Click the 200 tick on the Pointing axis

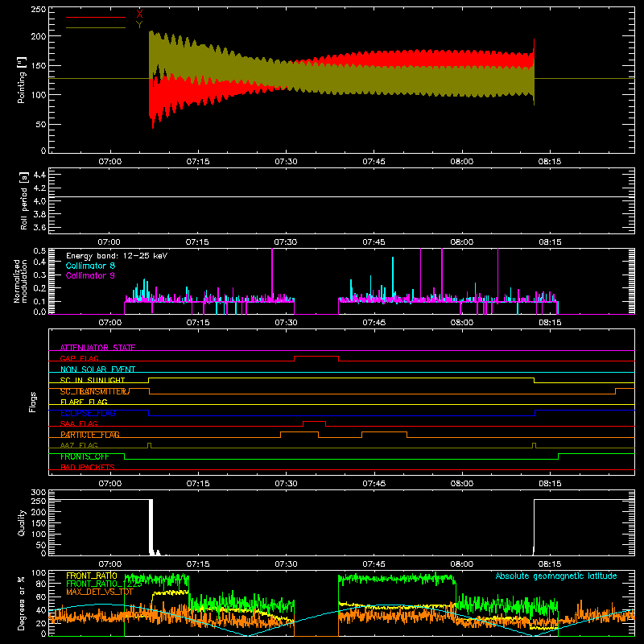[x=38, y=36]
